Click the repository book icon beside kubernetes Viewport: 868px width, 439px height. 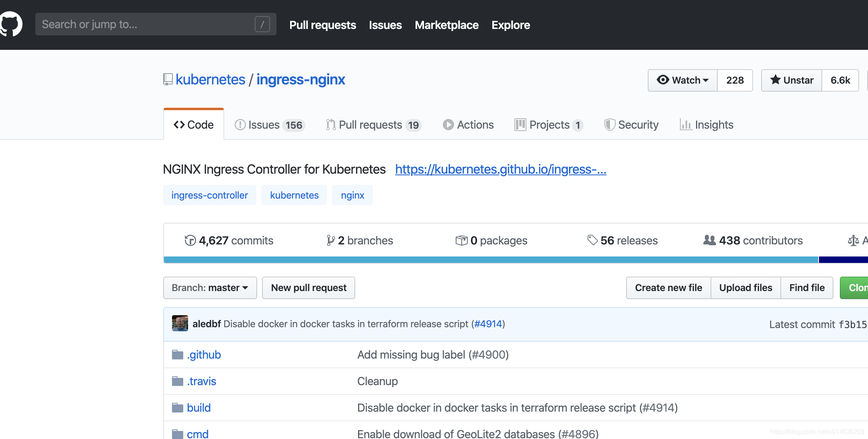pos(168,80)
